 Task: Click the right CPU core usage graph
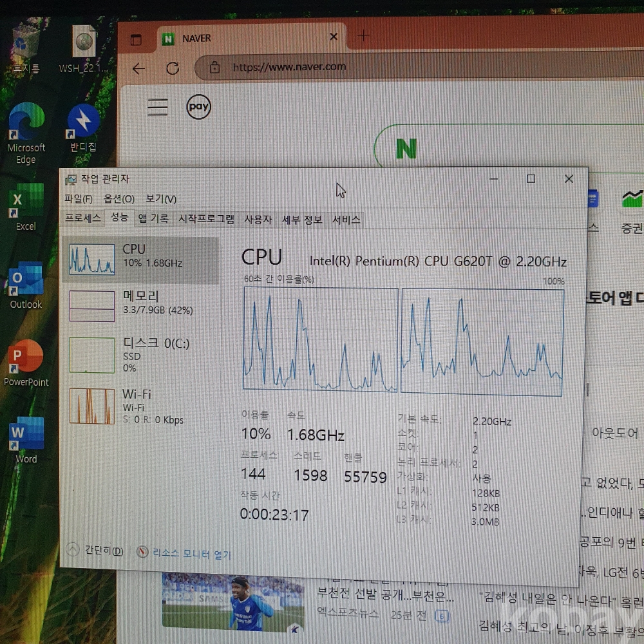[x=482, y=342]
